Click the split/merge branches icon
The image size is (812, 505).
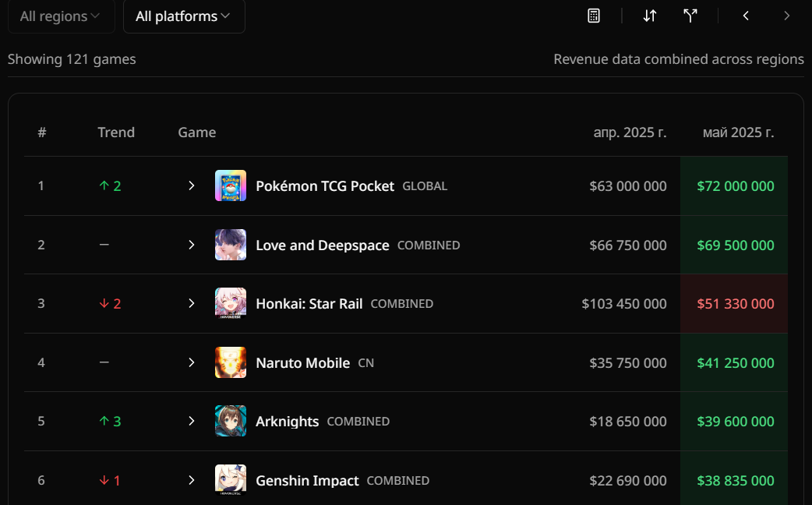(x=690, y=16)
